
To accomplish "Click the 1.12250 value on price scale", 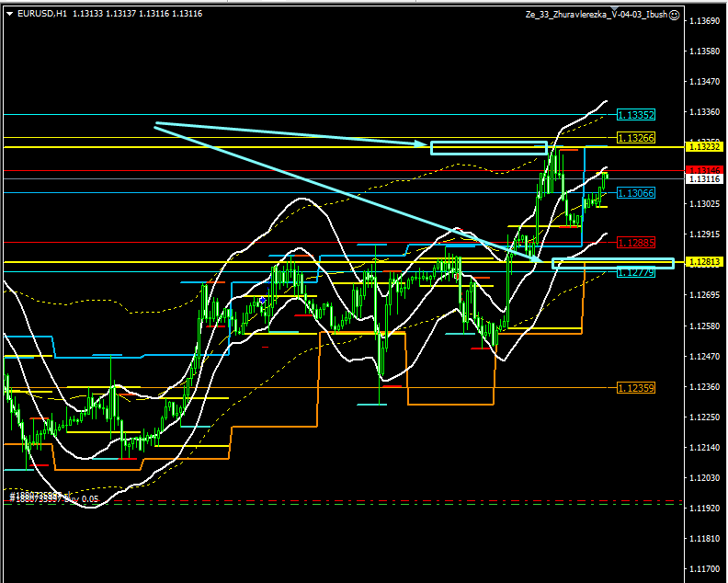I will pos(704,417).
